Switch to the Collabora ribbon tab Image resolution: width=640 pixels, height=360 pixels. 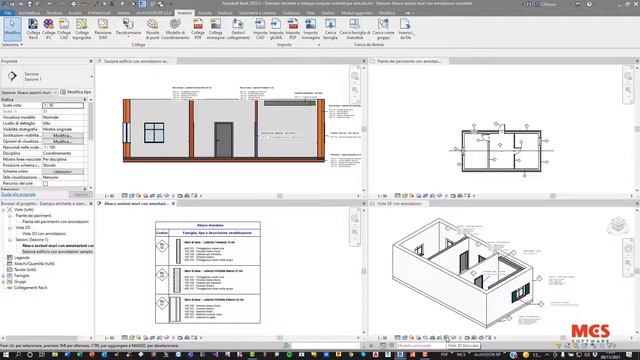(x=291, y=13)
